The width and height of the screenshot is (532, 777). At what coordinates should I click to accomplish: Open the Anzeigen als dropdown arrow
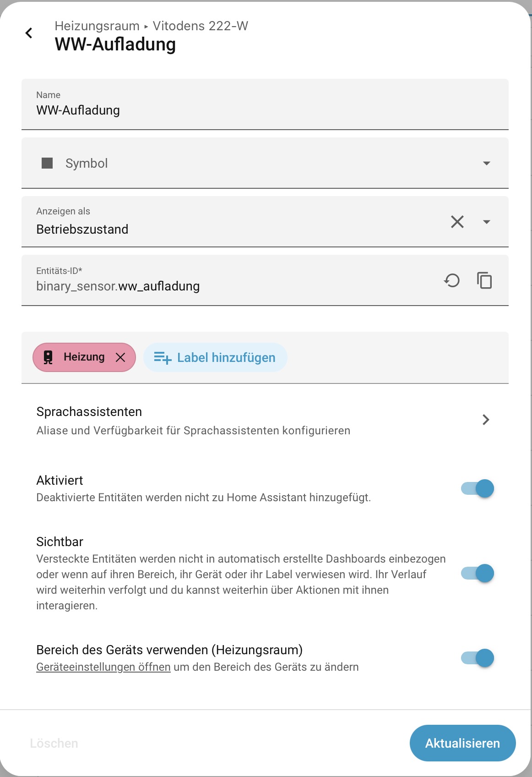[x=487, y=222]
